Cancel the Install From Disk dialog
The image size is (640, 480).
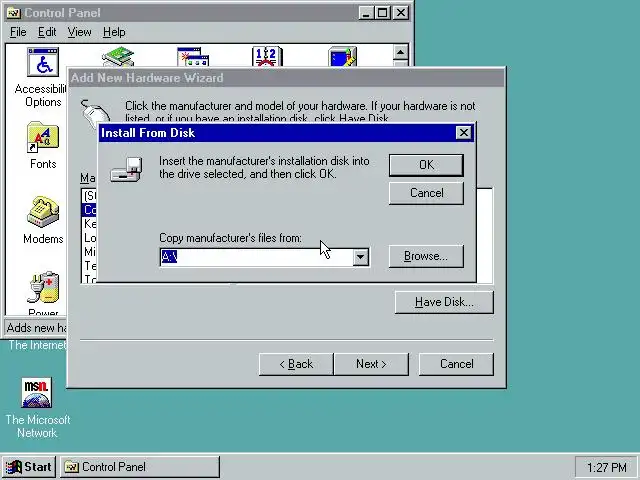pos(426,193)
